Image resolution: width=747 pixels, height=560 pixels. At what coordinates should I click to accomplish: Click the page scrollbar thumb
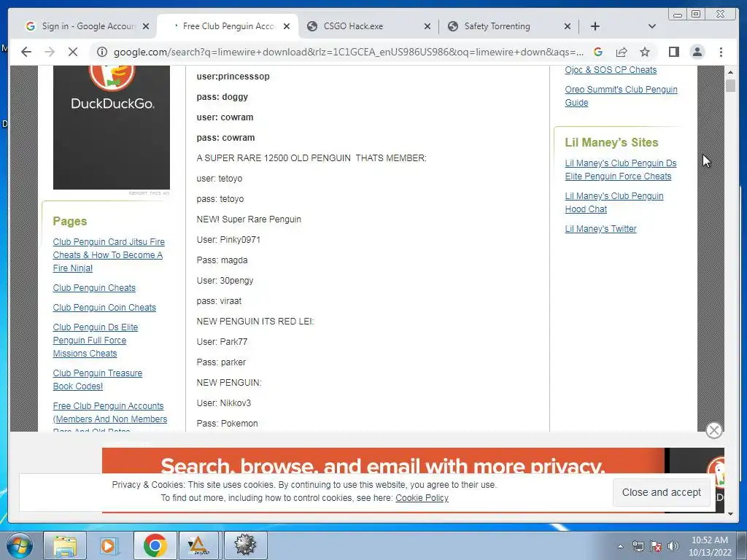pos(730,86)
